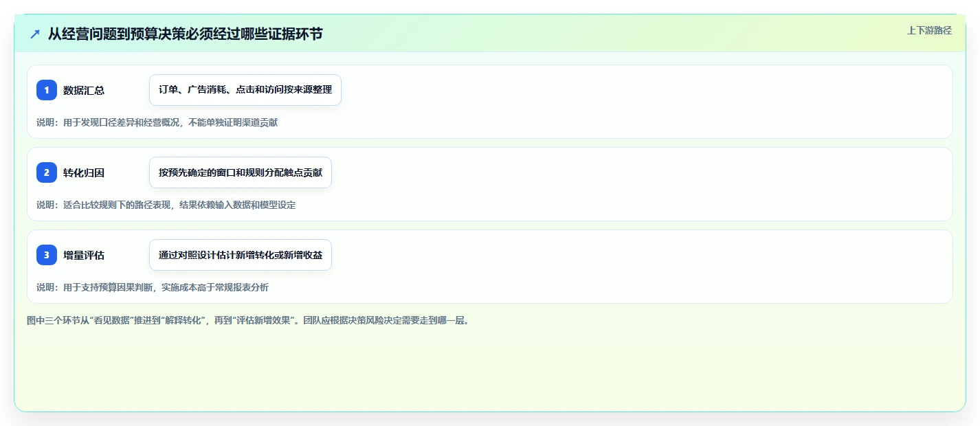Image resolution: width=980 pixels, height=426 pixels.
Task: Click the note 适合比较规则下的路径表现
Action: (x=166, y=205)
